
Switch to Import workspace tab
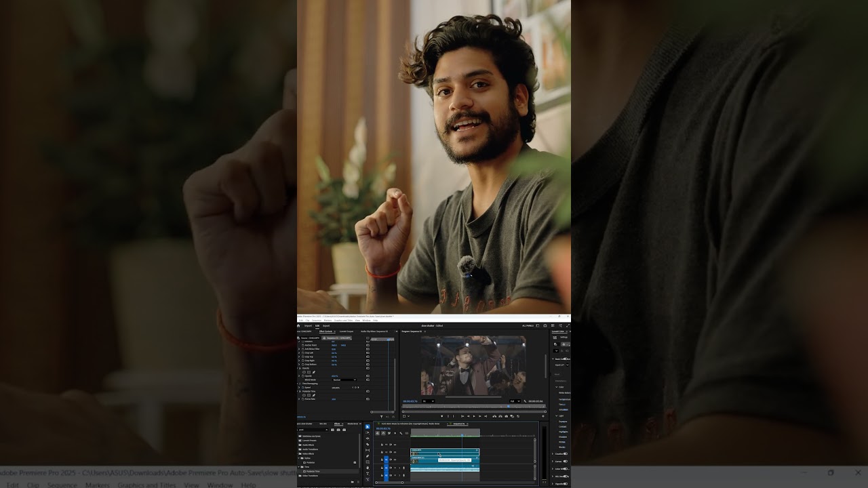tap(308, 326)
